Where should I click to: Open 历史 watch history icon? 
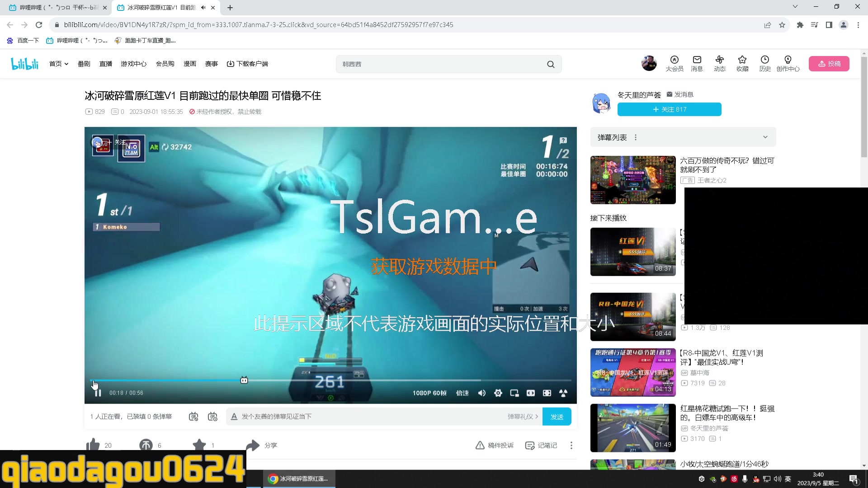(x=765, y=64)
